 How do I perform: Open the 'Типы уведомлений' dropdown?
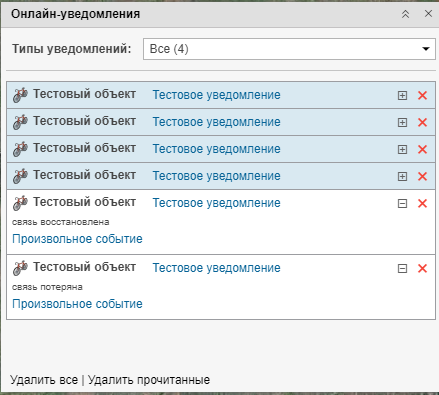point(289,49)
